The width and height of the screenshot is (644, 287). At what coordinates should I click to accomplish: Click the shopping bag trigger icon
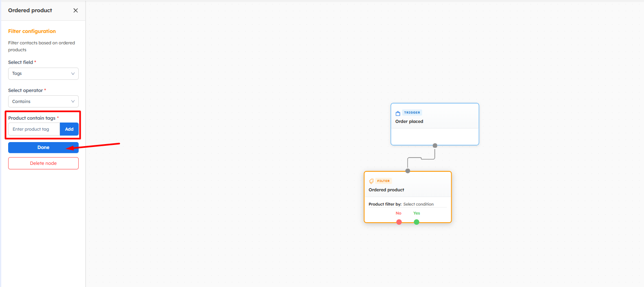click(x=398, y=113)
